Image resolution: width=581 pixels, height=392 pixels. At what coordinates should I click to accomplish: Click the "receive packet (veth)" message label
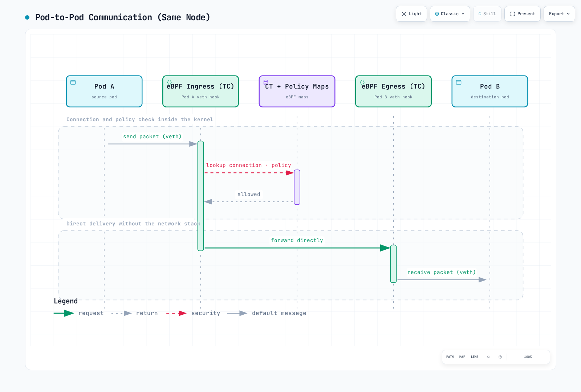441,272
